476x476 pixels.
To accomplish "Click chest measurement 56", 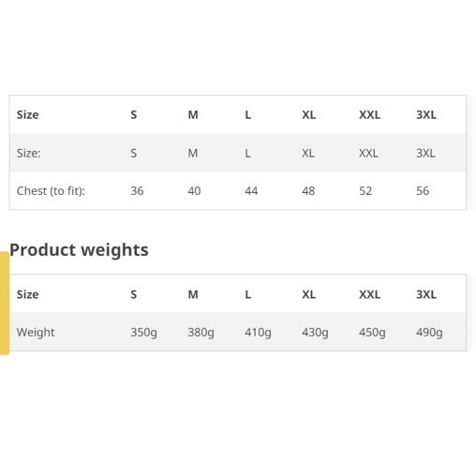I will pos(423,191).
